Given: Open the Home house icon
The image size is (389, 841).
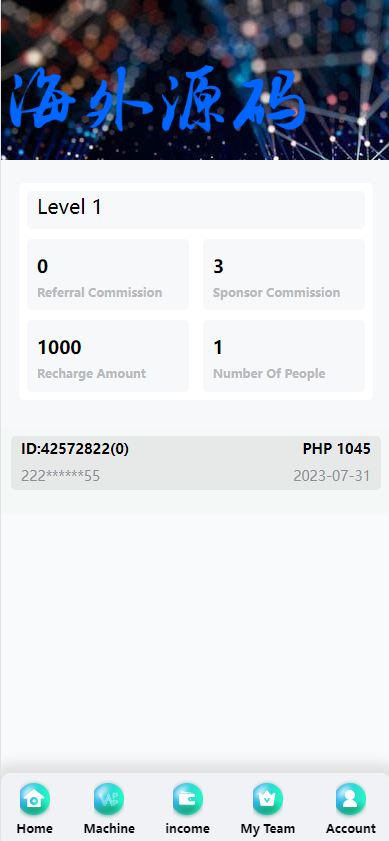Looking at the screenshot, I should click(35, 799).
